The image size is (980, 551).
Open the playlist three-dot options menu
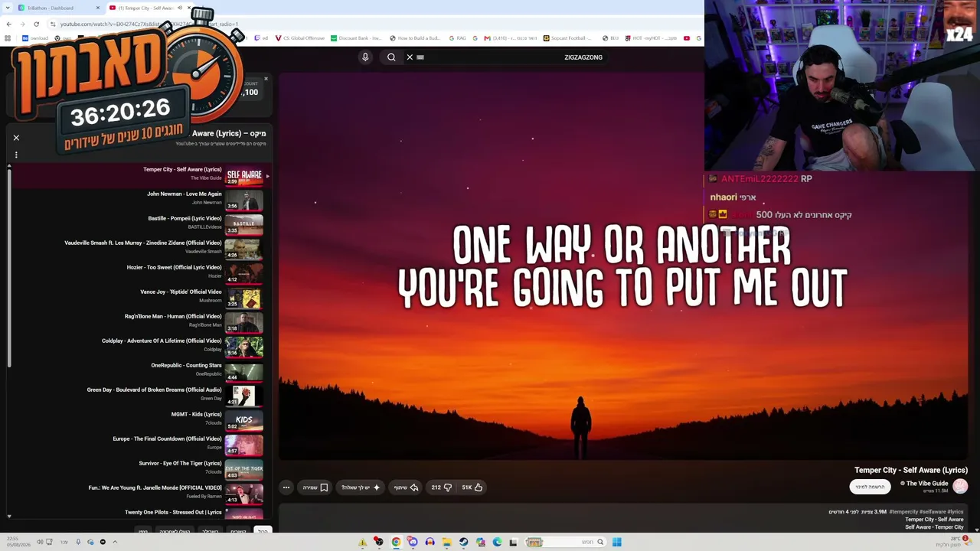16,155
